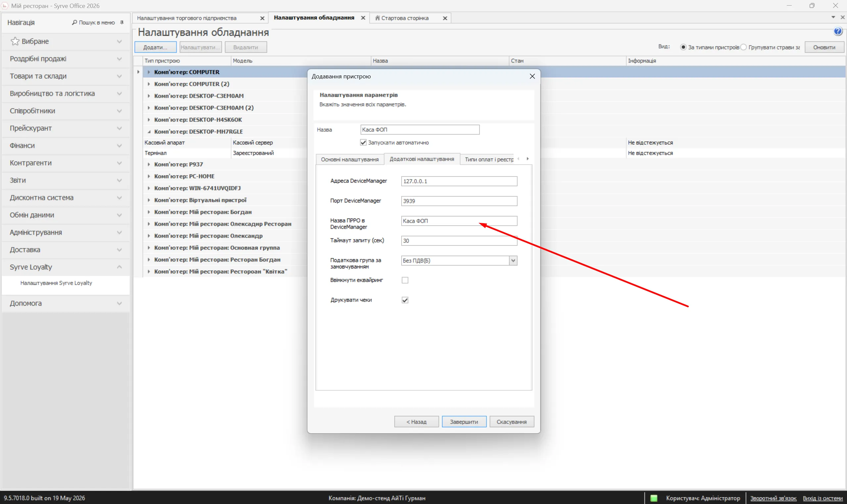
Task: Click the tab list dropdown arrow at top right
Action: tap(833, 17)
